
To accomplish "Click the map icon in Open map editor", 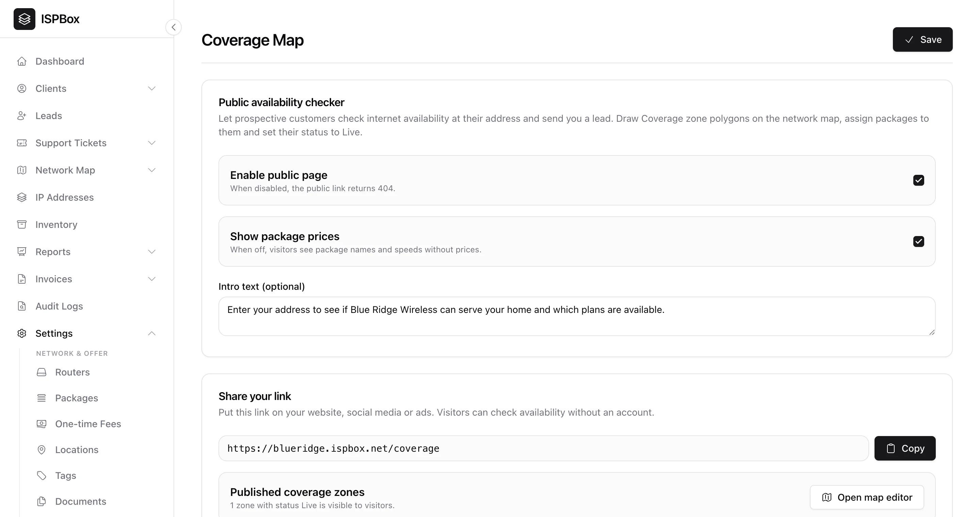I will 827,498.
